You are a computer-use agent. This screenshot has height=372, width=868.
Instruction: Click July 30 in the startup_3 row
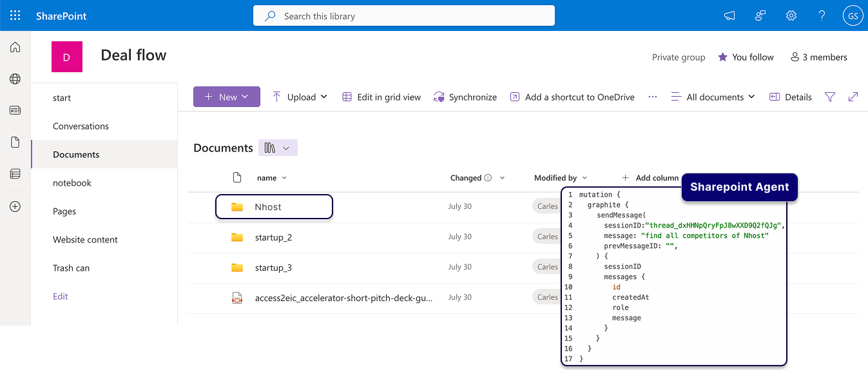click(460, 267)
